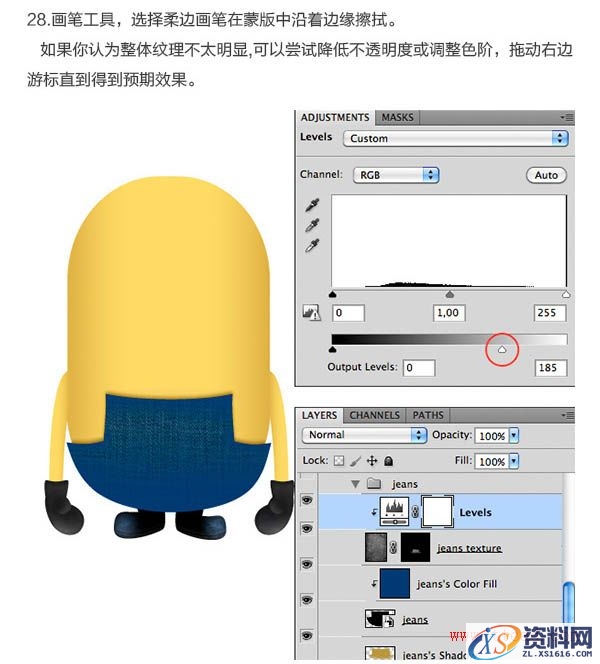Toggle lock position move icon

(372, 461)
